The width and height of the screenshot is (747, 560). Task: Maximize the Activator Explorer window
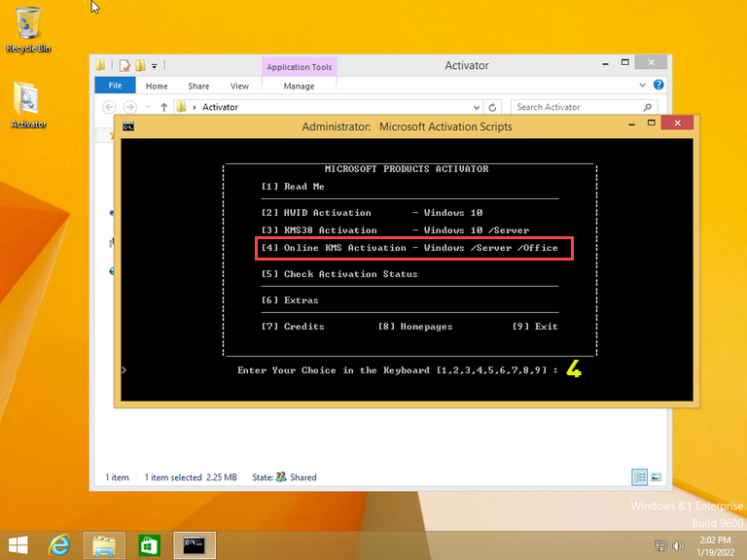tap(625, 62)
